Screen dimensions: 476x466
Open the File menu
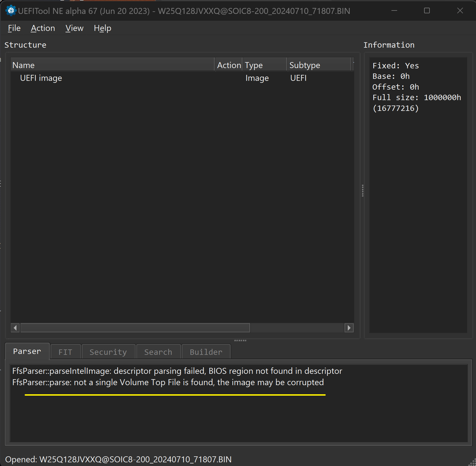[x=14, y=28]
